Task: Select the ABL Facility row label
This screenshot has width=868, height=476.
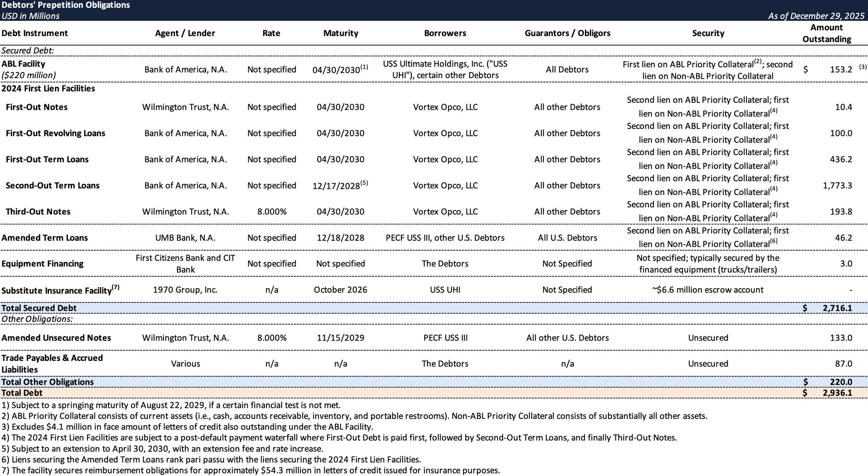Action: [23, 64]
